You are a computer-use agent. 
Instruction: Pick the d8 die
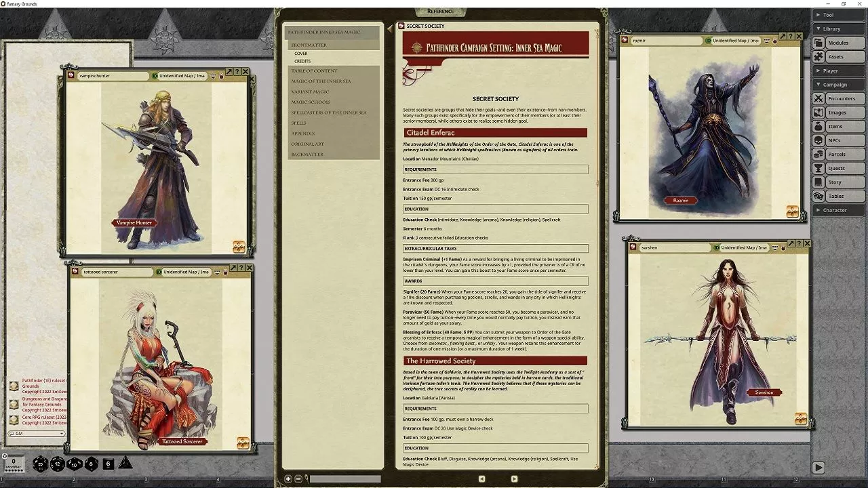(x=92, y=464)
